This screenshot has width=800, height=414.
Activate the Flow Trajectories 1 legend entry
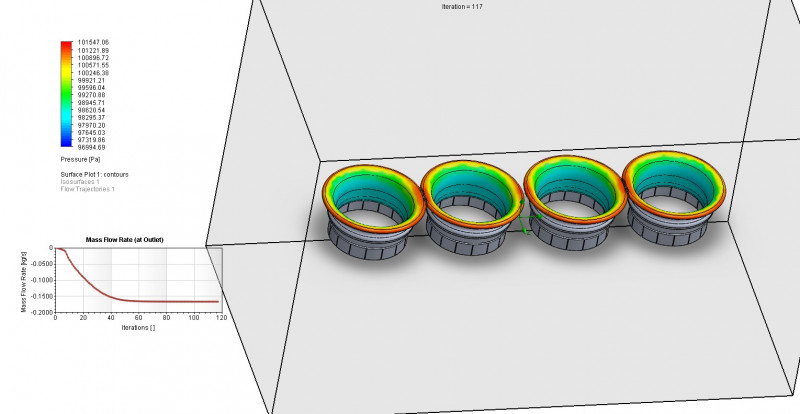click(88, 189)
